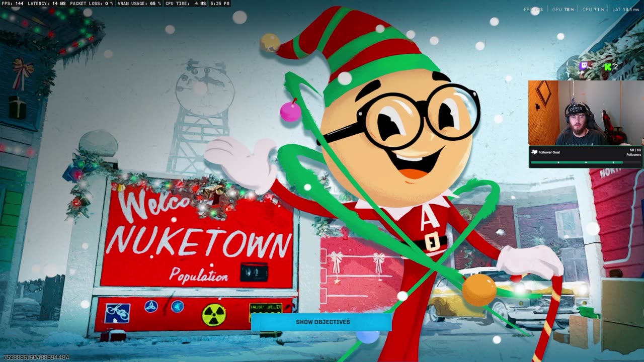Screen dimensions: 644x362
Task: Click the SHOW OBJECTIVES button
Action: 321,322
